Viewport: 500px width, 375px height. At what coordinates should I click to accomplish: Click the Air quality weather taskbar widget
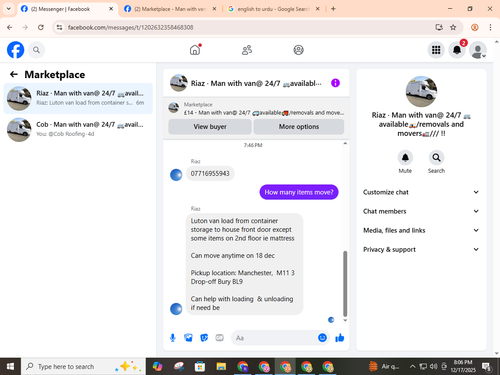tap(384, 366)
